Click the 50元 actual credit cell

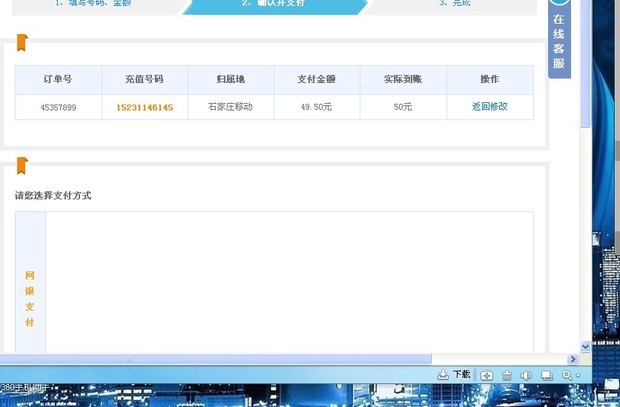403,107
